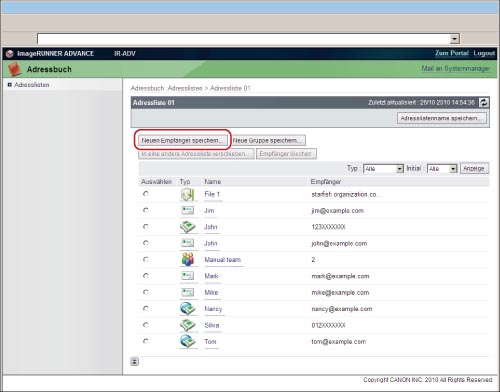500x392 pixels.
Task: Select the radio button for Mark
Action: tap(146, 276)
